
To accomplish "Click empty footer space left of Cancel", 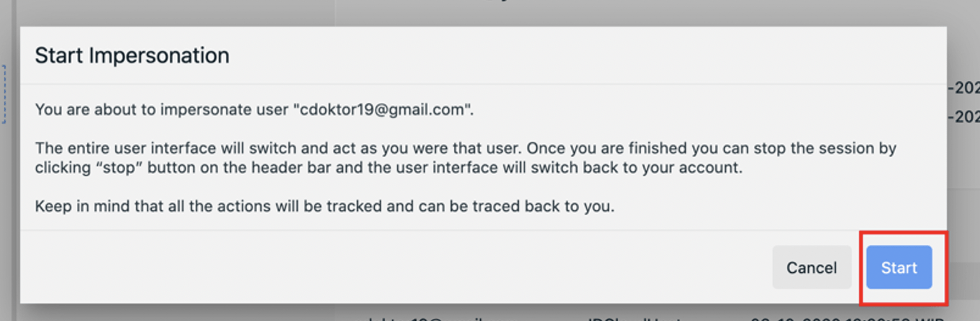I will [360, 268].
